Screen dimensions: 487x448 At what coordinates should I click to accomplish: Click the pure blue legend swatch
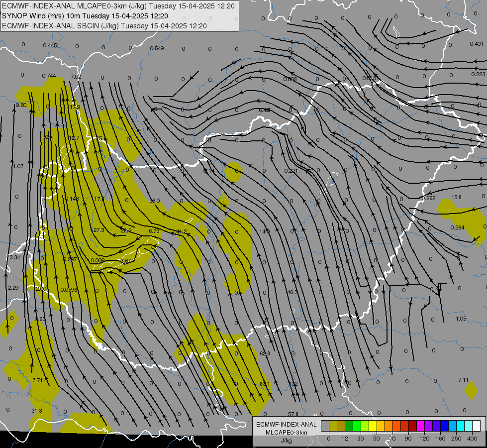click(444, 426)
